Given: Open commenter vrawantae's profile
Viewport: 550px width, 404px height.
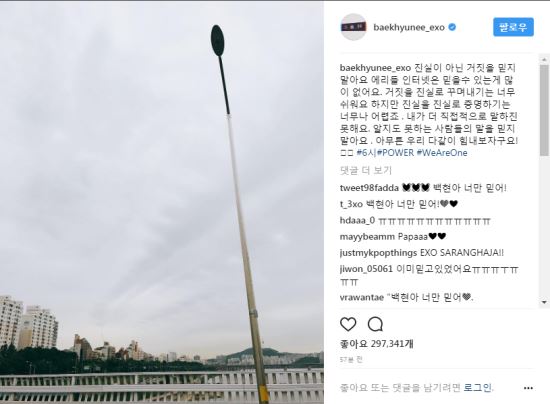Looking at the screenshot, I should tap(362, 298).
